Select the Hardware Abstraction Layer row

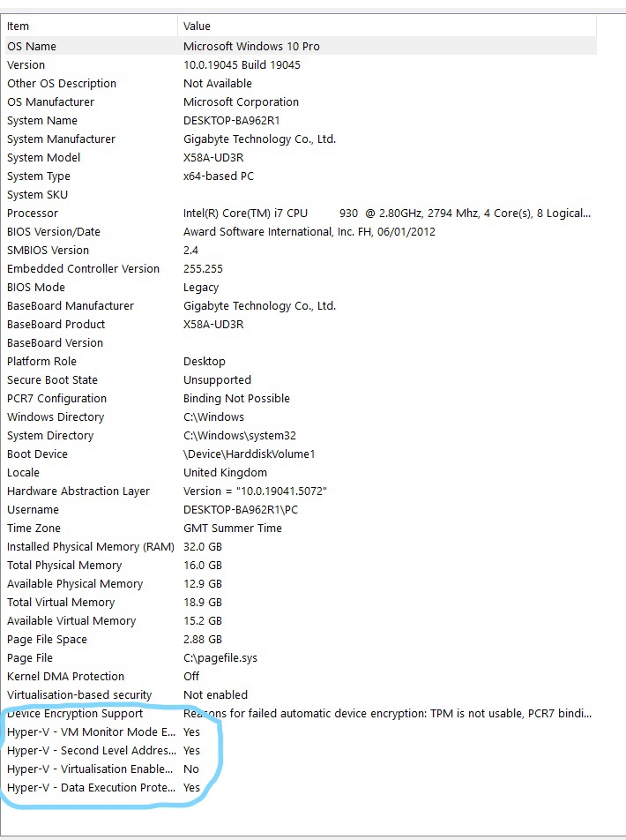pyautogui.click(x=301, y=491)
